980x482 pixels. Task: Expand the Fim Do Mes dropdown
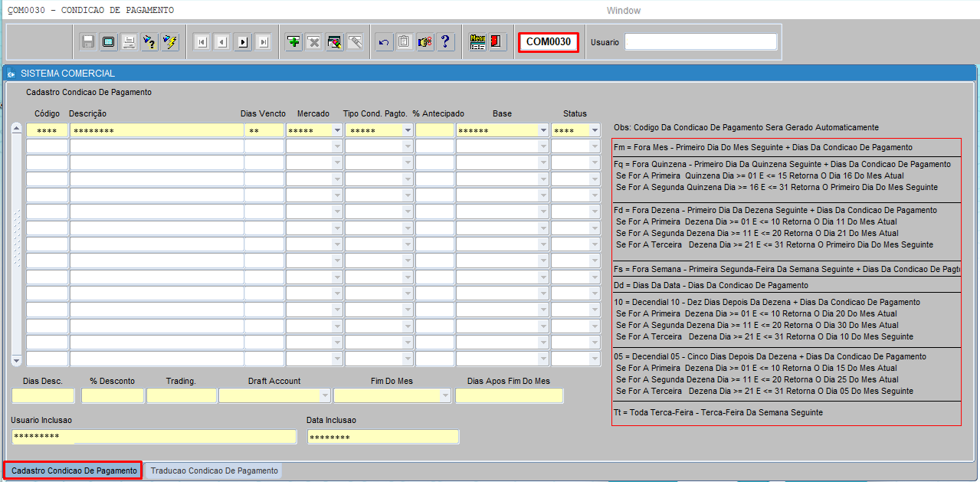pyautogui.click(x=445, y=396)
